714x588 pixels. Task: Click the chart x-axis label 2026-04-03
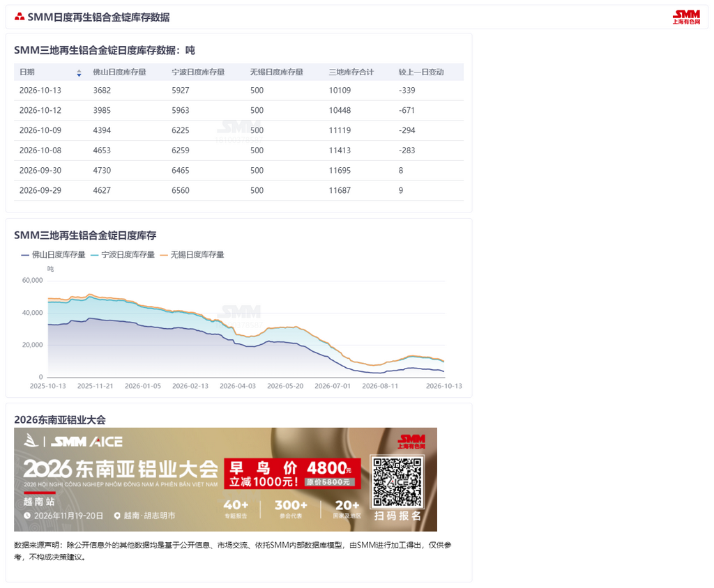(x=238, y=386)
